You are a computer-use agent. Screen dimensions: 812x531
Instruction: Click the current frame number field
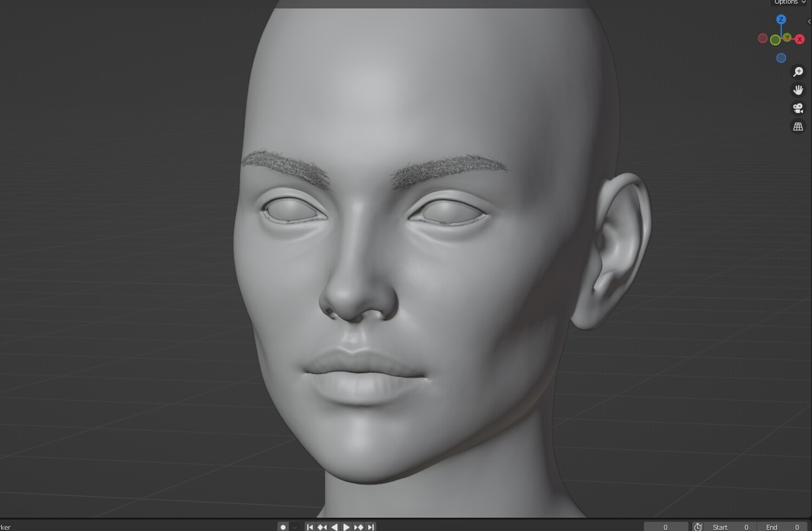click(x=666, y=527)
